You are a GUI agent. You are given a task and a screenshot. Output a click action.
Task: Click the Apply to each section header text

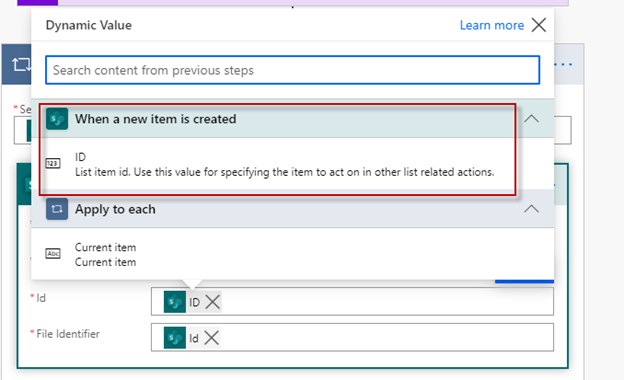(115, 209)
